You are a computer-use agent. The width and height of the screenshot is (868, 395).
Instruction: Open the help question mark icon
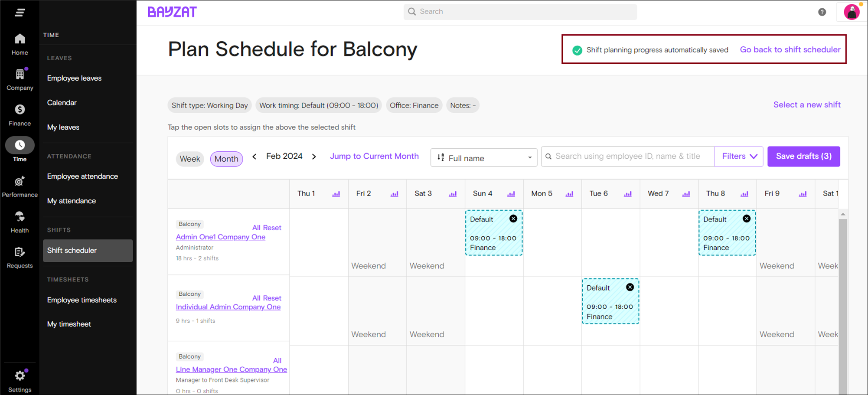click(x=822, y=12)
